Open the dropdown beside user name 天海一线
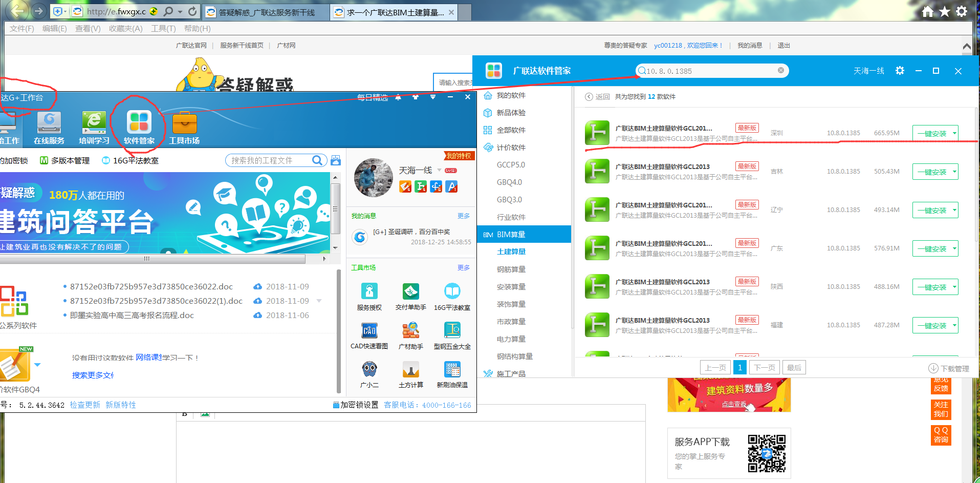 click(x=439, y=170)
